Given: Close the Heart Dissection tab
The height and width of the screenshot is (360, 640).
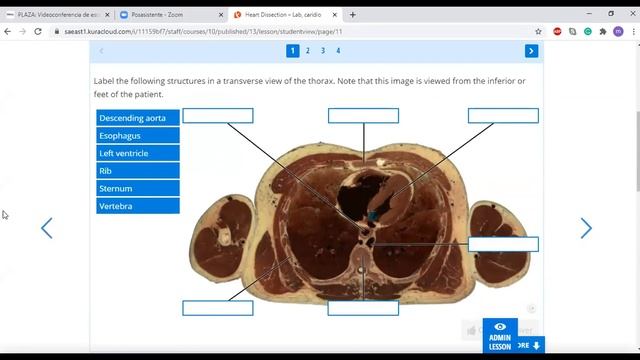Looking at the screenshot, I should pyautogui.click(x=335, y=15).
